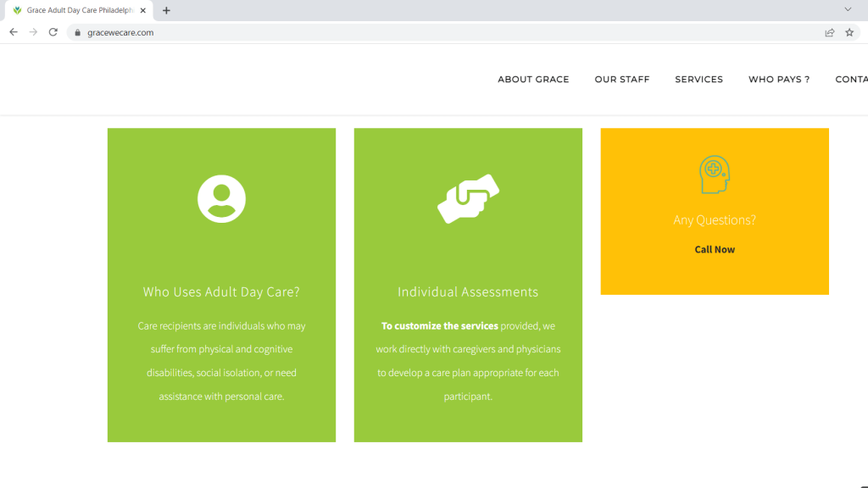Share this page using the share icon
Screen dimensions: 868x488
pos(829,33)
